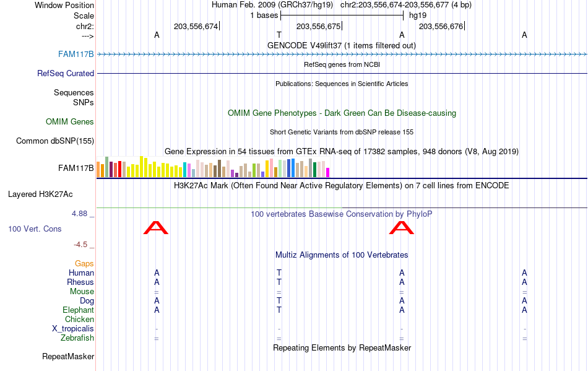588x371 pixels.
Task: Select the OMIM Genes track label
Action: [70, 122]
